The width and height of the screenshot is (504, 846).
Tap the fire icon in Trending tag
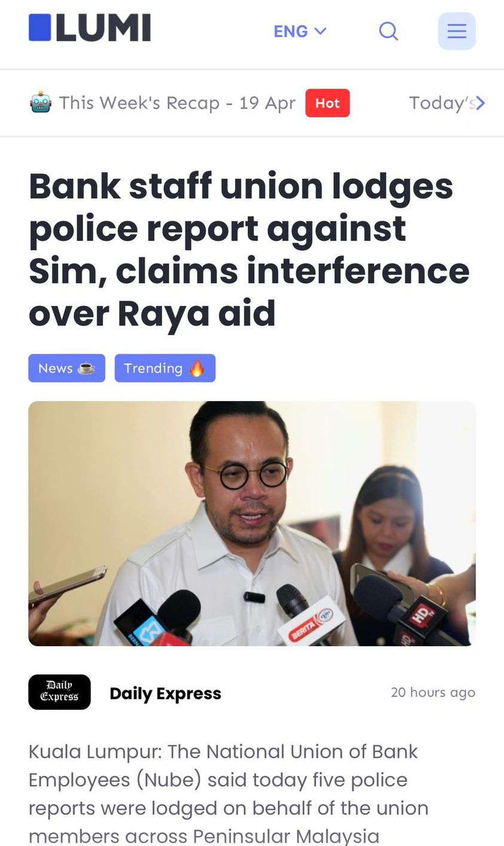pyautogui.click(x=197, y=368)
